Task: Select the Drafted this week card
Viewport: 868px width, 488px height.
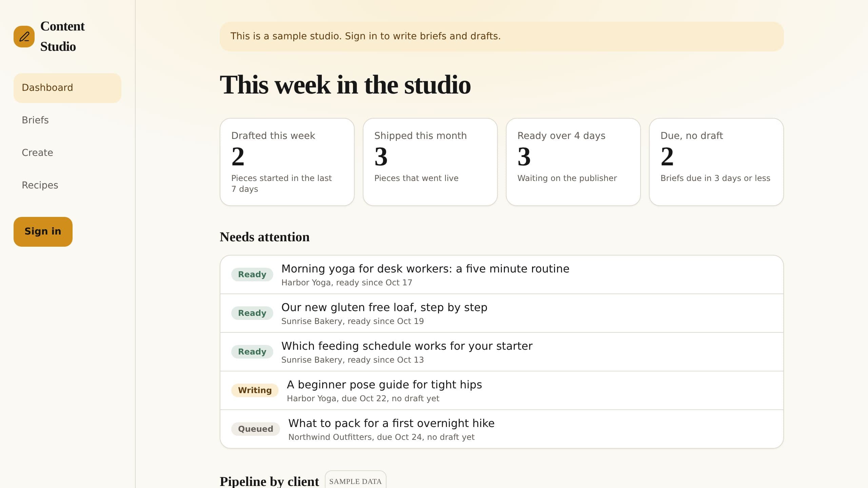Action: click(287, 162)
